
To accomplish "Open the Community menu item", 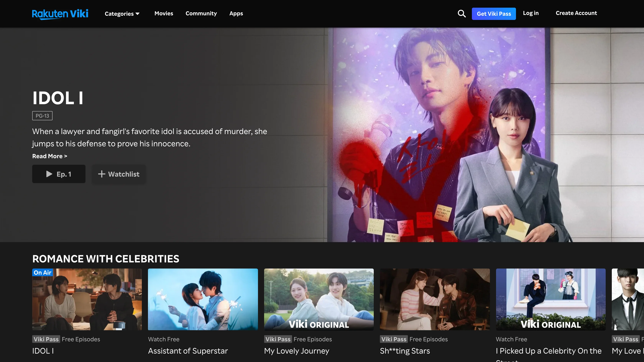I will (201, 13).
